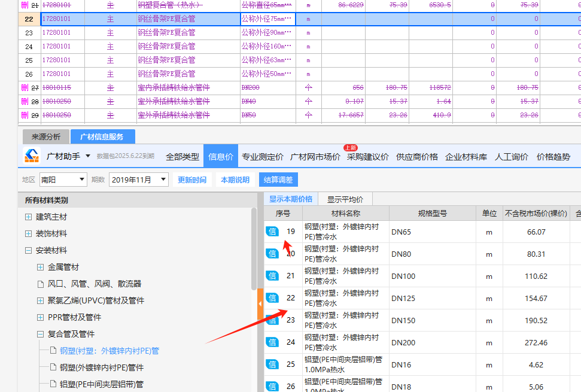This screenshot has width=581, height=392.
Task: Click the page icon beside 铝塑(PE中间夹层铝带)管
Action: [53, 384]
